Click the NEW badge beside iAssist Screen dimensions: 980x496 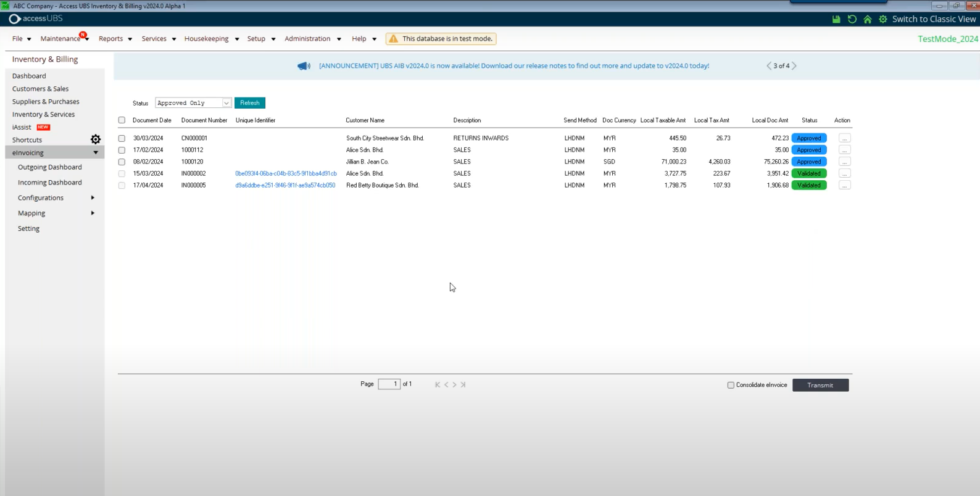pyautogui.click(x=43, y=127)
